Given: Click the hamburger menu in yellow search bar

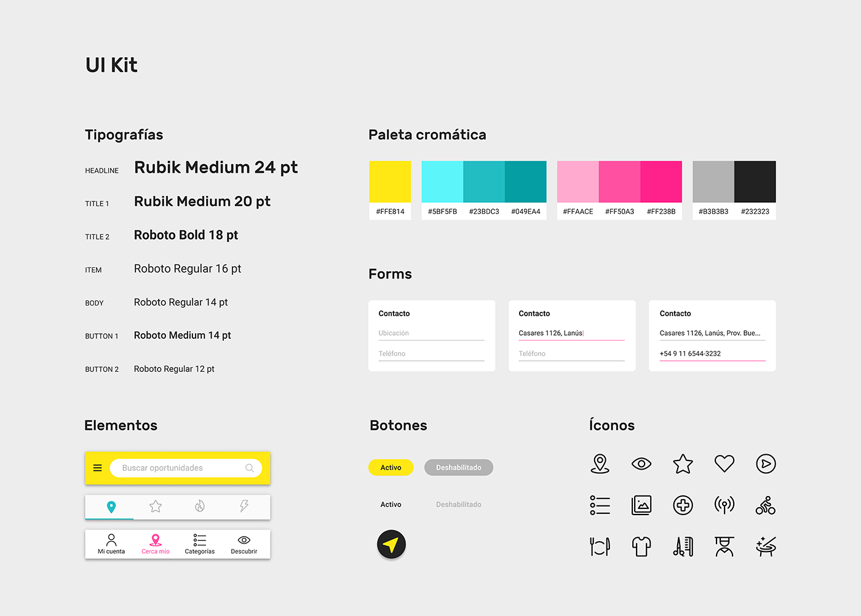Looking at the screenshot, I should tap(97, 468).
